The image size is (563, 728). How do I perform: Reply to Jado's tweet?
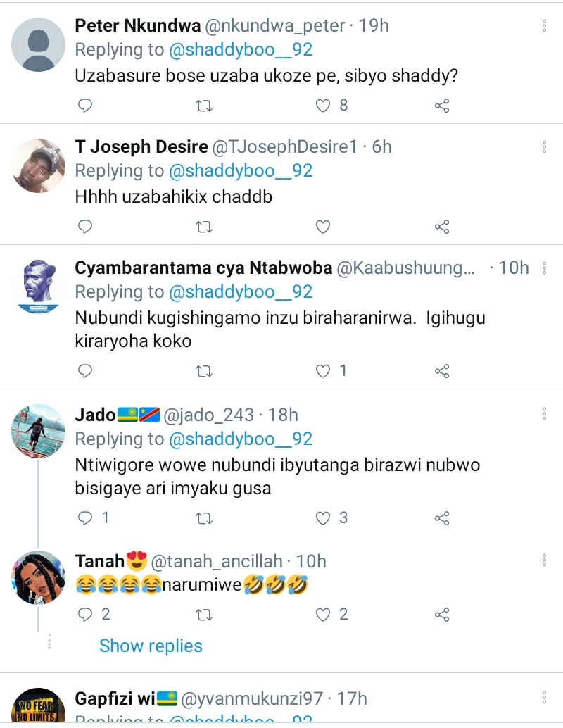tap(85, 518)
